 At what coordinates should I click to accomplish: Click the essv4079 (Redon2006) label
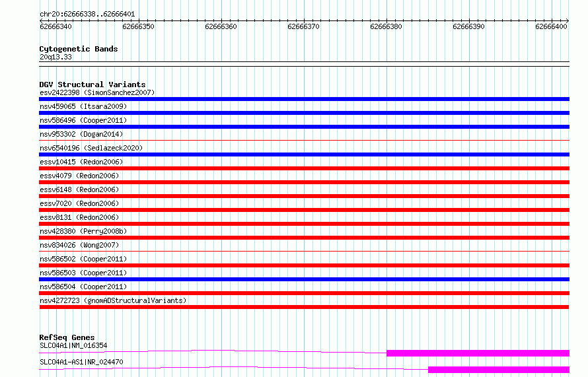pos(79,176)
